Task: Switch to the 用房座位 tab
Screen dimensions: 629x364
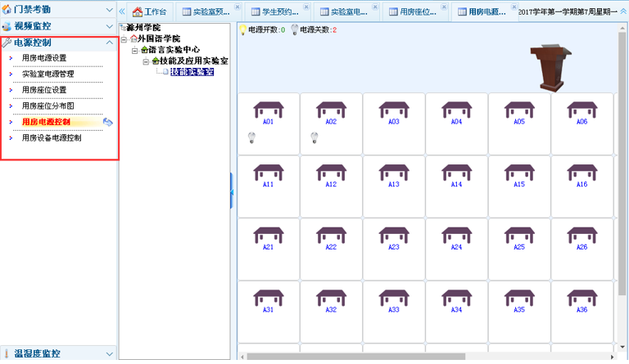Action: click(x=412, y=12)
